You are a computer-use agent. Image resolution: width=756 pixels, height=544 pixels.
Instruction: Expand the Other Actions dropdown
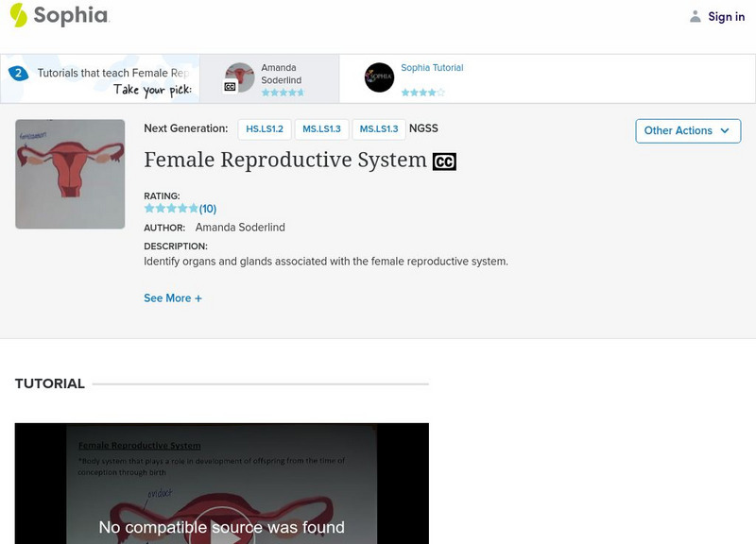coord(688,131)
